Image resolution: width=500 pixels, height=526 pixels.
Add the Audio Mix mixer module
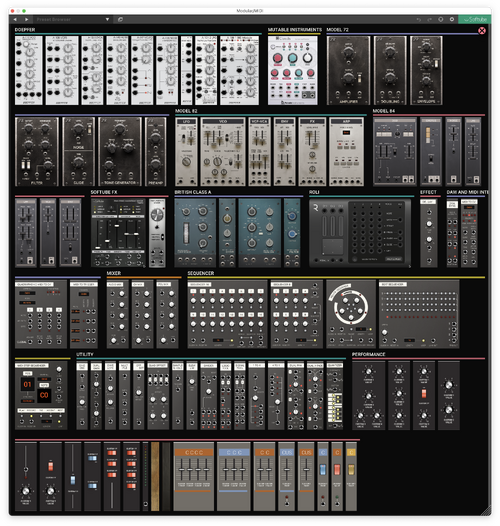click(x=117, y=314)
